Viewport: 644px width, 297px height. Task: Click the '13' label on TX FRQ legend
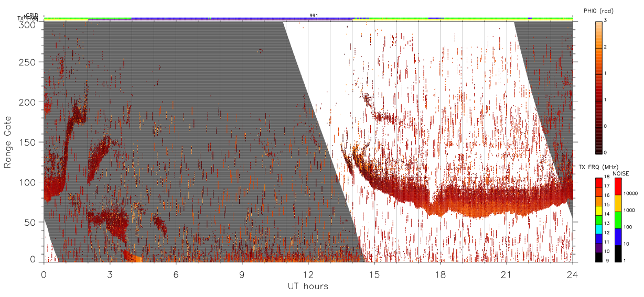point(607,223)
